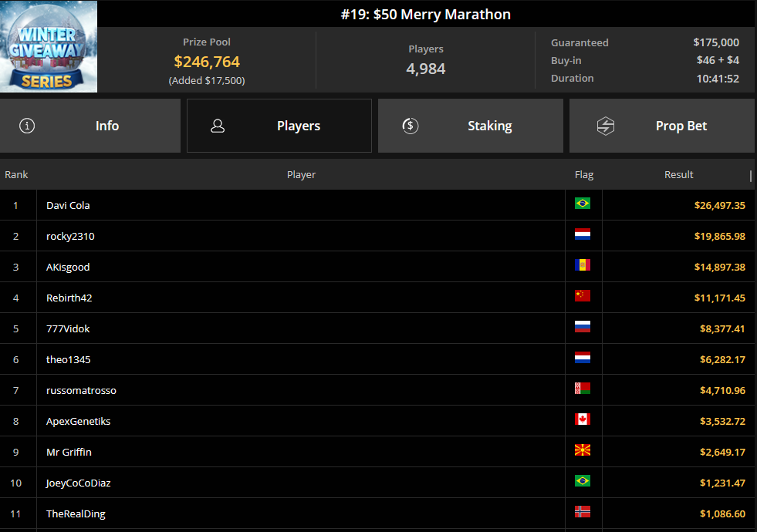Sort by Rank column header

16,174
